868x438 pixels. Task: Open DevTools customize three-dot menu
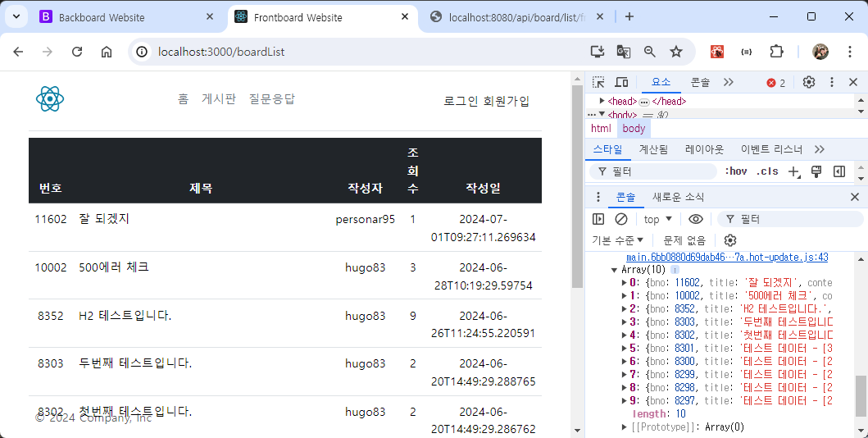[x=831, y=82]
